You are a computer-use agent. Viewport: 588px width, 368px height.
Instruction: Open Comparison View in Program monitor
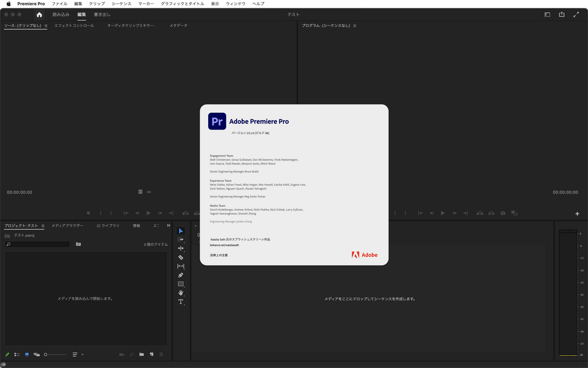[x=514, y=213]
